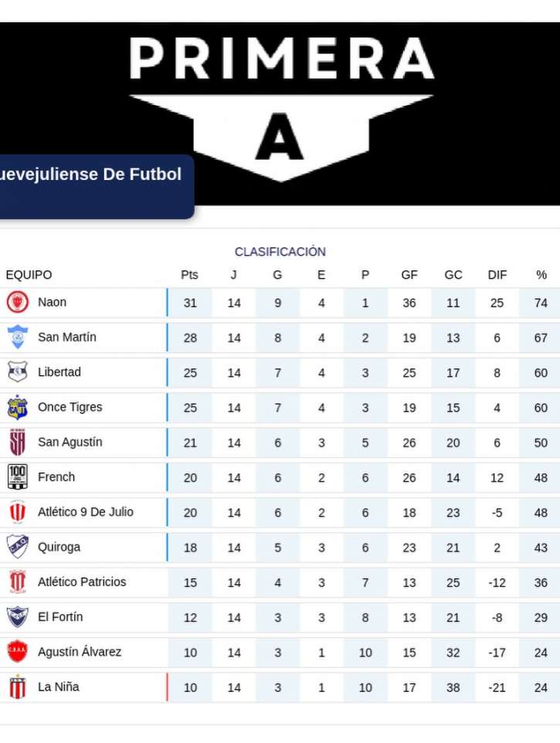Open the Nuevejuliense De Futbol league title
The height and width of the screenshot is (743, 560).
(x=90, y=175)
